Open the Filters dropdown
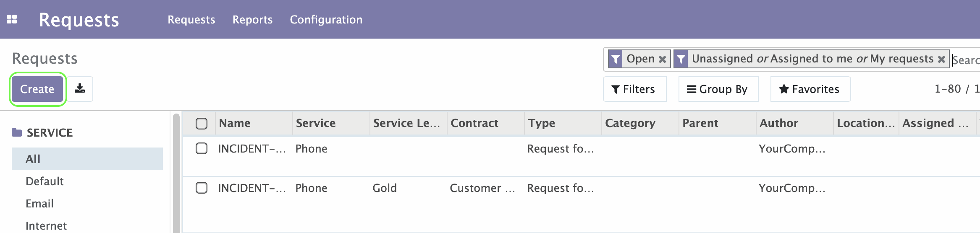Image resolution: width=980 pixels, height=233 pixels. [634, 89]
